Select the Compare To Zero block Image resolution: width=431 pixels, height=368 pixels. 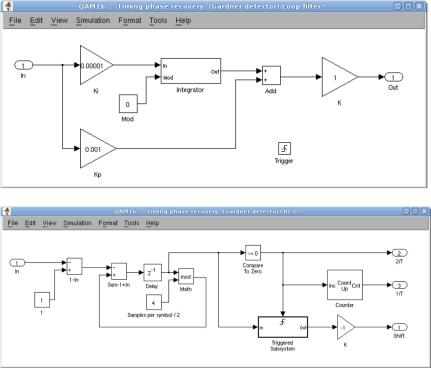pos(253,253)
